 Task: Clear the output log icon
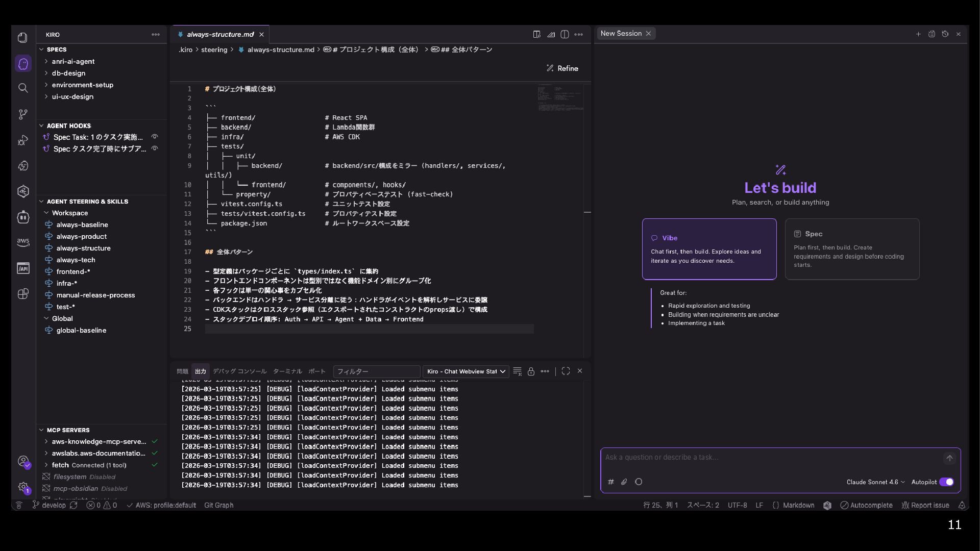click(x=517, y=371)
